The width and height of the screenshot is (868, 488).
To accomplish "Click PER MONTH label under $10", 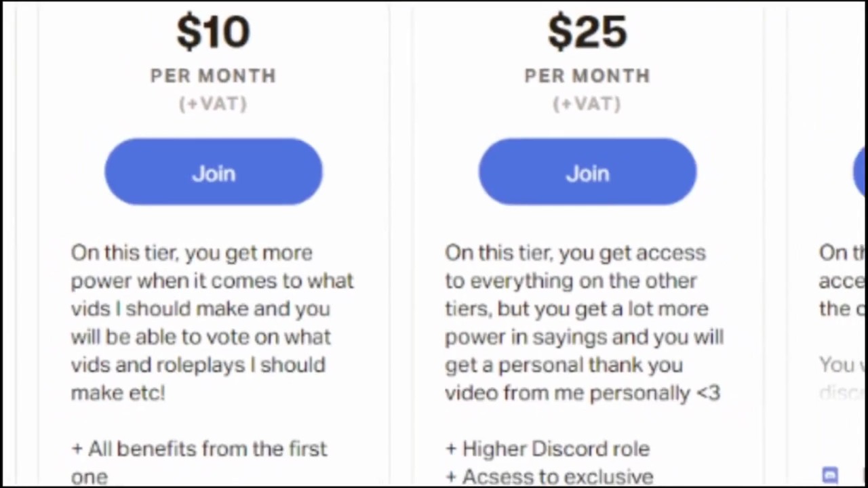I will [214, 75].
